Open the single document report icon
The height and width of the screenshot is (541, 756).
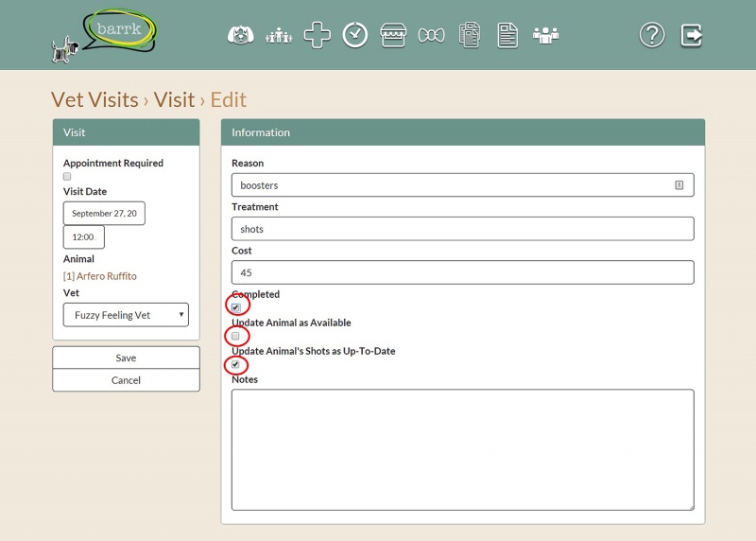tap(507, 36)
